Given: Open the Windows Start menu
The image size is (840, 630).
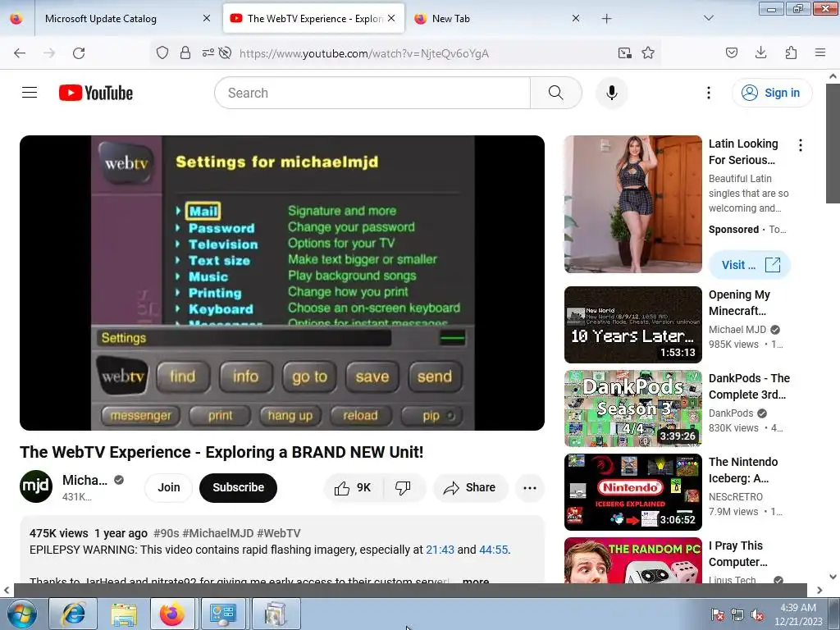Looking at the screenshot, I should [x=22, y=614].
